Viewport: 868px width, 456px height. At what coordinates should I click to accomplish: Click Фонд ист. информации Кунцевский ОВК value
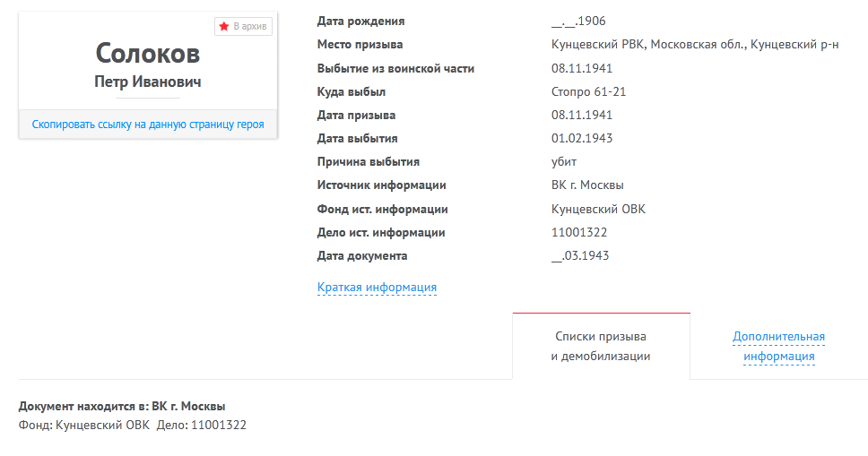point(598,209)
